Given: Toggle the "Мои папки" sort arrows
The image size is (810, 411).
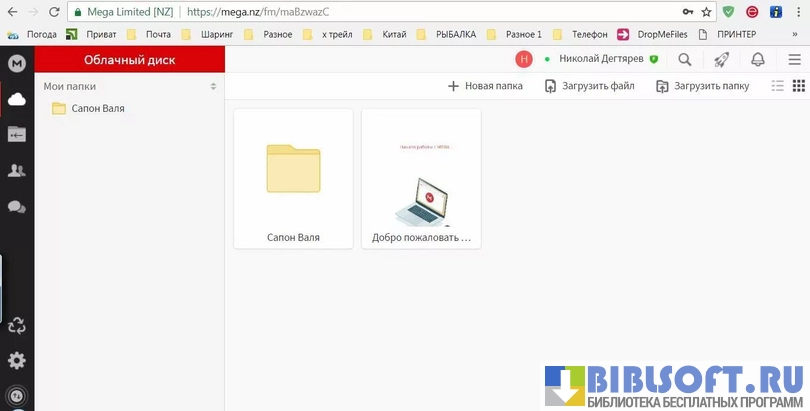Looking at the screenshot, I should (213, 87).
